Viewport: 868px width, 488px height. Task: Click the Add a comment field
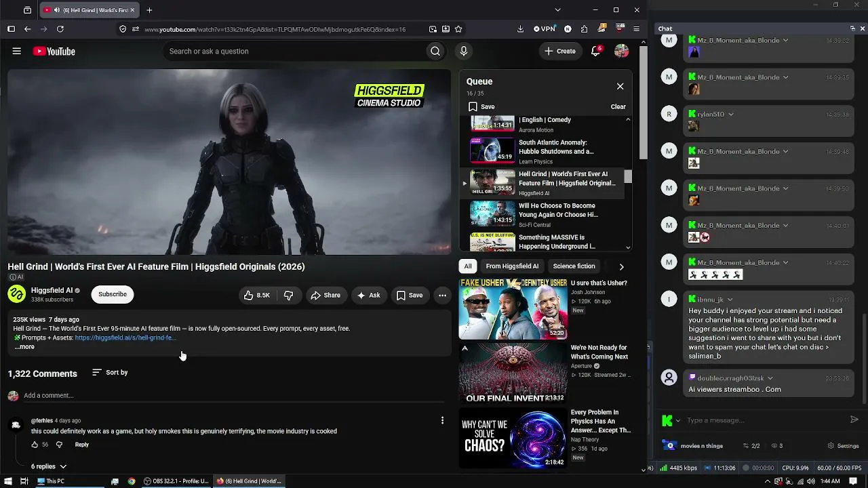pyautogui.click(x=234, y=396)
